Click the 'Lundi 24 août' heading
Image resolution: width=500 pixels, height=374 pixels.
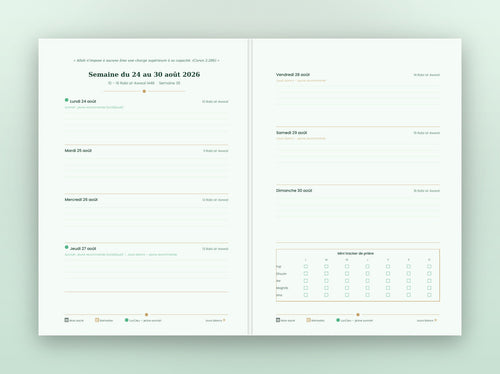[x=83, y=101]
